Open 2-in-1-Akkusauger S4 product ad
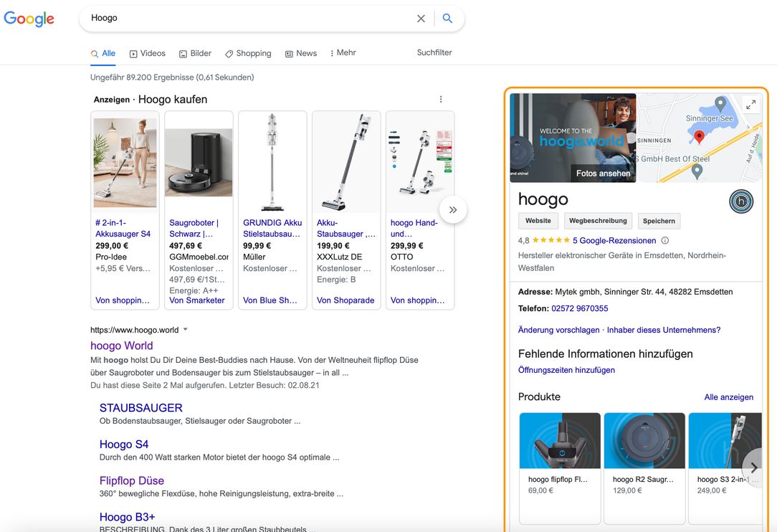Viewport: 777px width, 532px height. pos(123,228)
